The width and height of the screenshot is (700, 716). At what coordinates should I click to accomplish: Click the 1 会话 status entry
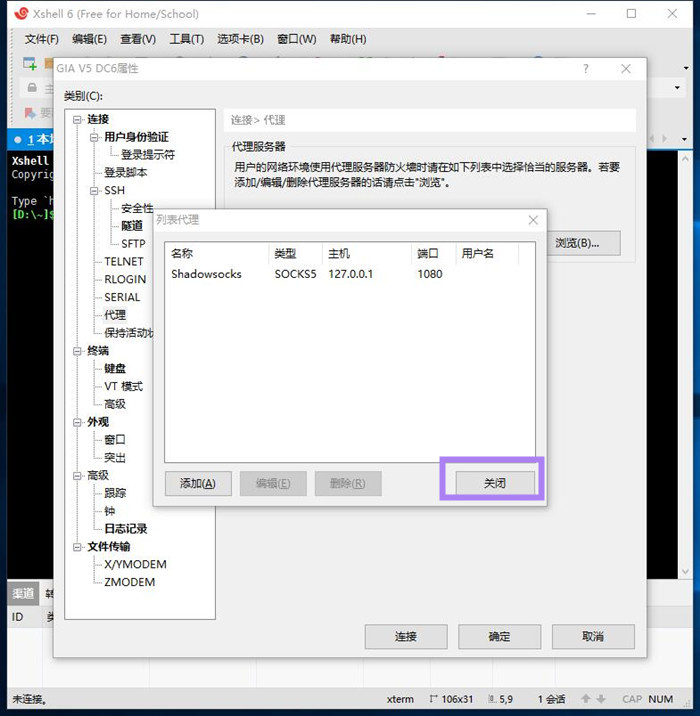[x=552, y=699]
